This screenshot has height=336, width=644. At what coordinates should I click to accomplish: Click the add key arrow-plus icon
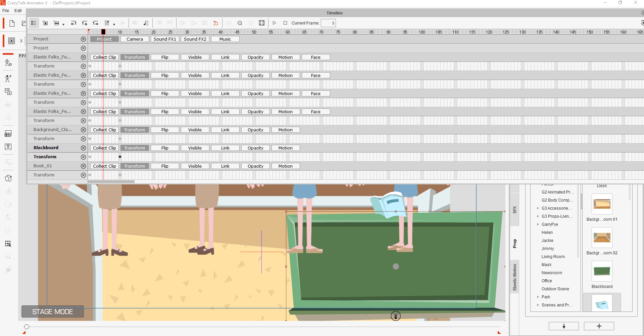85,23
